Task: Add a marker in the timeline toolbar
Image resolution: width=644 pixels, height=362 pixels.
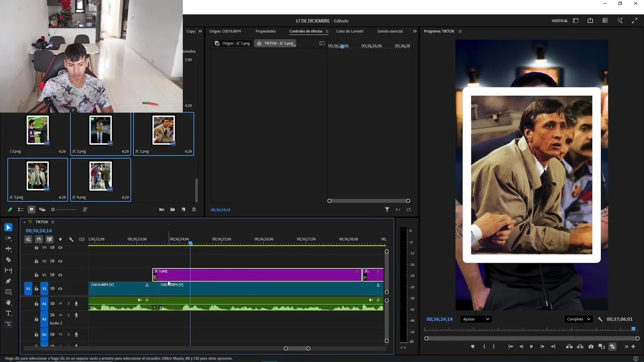Action: 60,239
